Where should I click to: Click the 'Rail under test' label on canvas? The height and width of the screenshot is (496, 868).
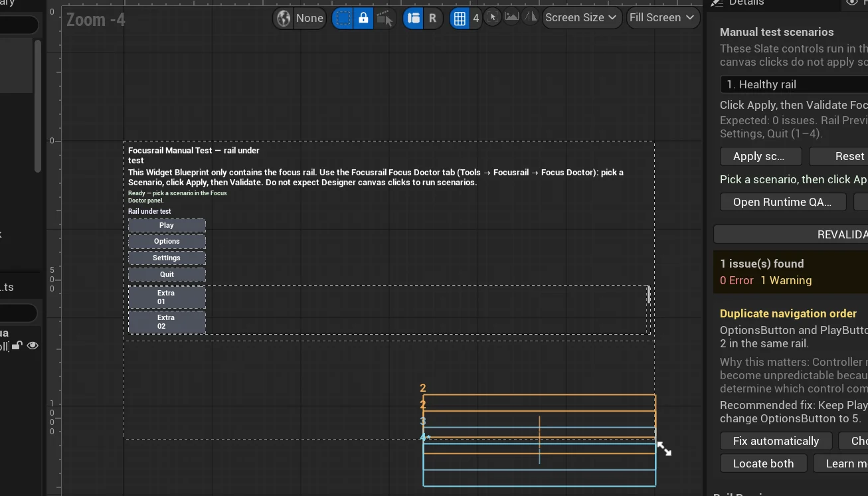pos(149,211)
